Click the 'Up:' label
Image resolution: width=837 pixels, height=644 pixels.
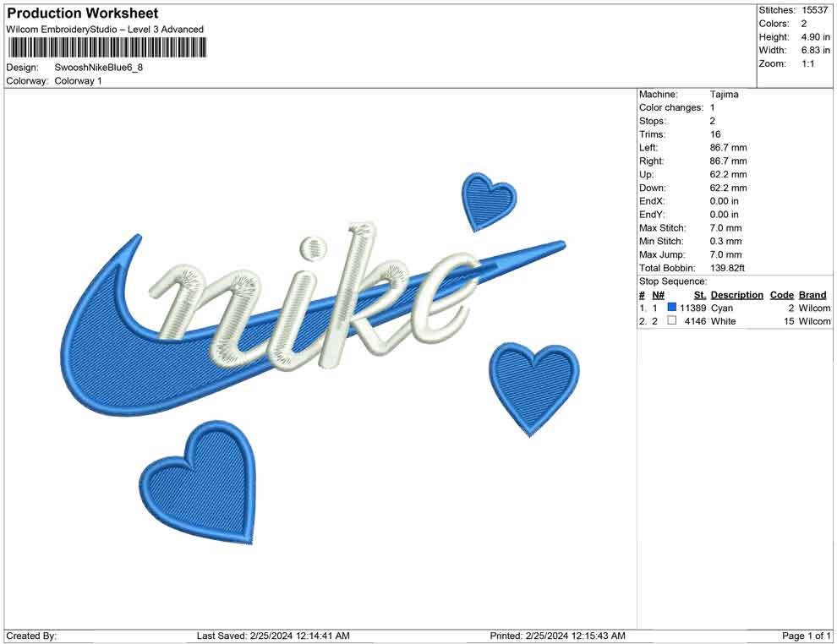(x=646, y=174)
